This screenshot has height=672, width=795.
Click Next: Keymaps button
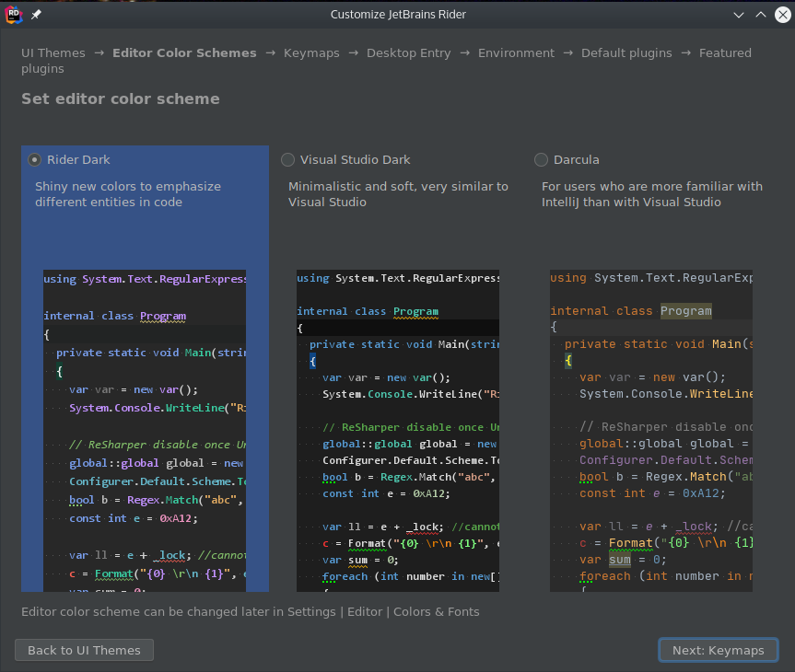(x=718, y=650)
